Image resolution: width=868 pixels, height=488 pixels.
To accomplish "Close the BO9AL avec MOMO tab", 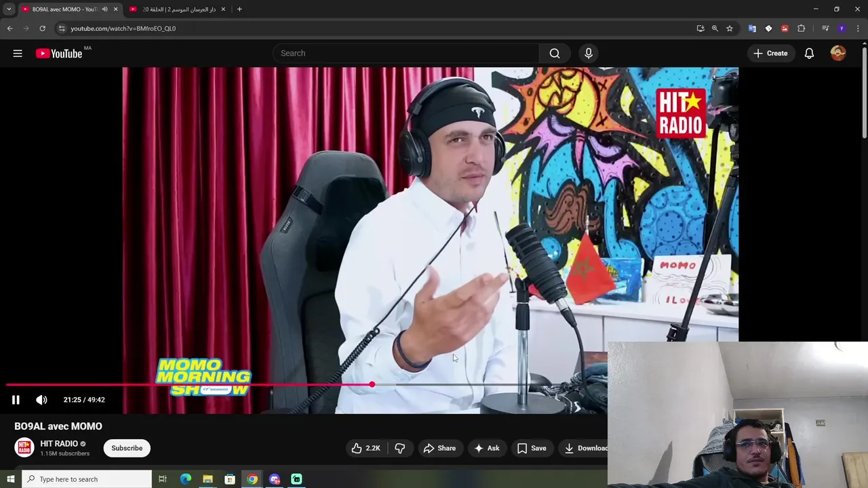I will [115, 9].
